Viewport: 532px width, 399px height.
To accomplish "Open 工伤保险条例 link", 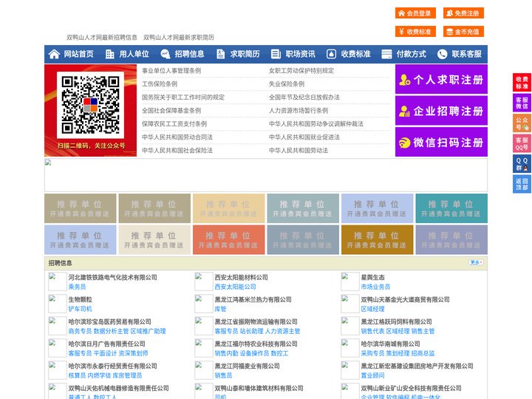I will pyautogui.click(x=160, y=83).
